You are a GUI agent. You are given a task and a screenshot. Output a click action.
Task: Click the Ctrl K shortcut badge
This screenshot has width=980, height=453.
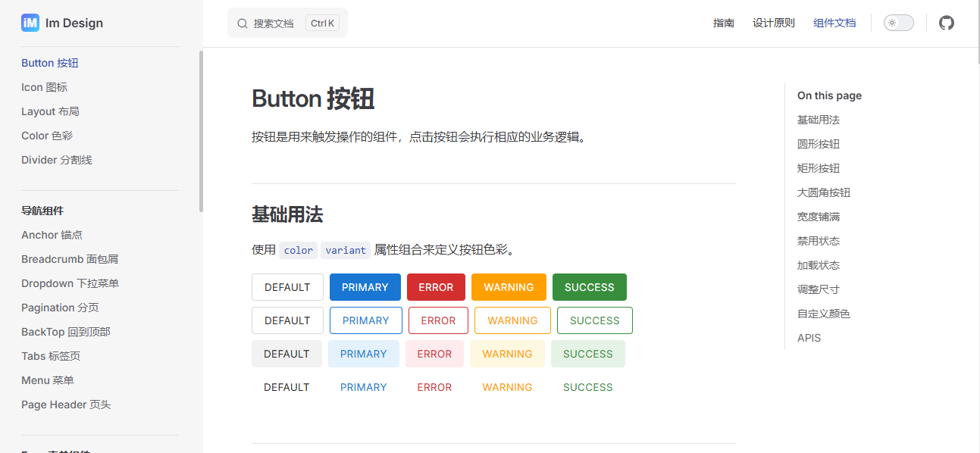(x=322, y=23)
